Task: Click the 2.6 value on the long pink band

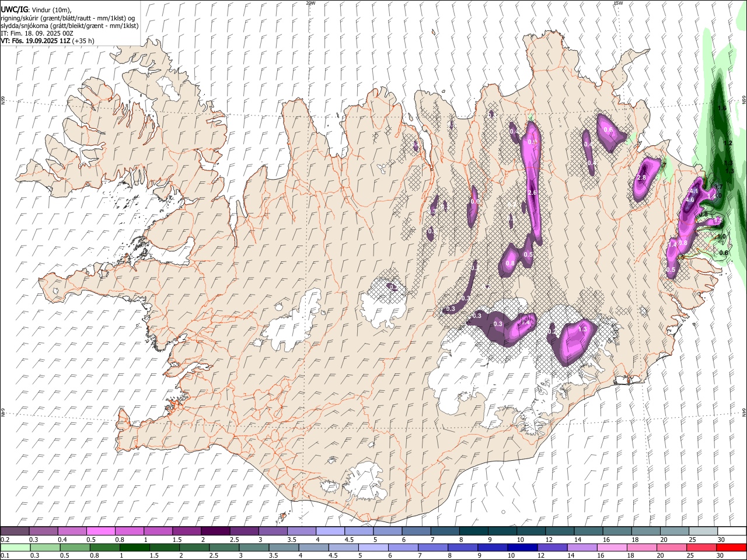Action: 532,192
